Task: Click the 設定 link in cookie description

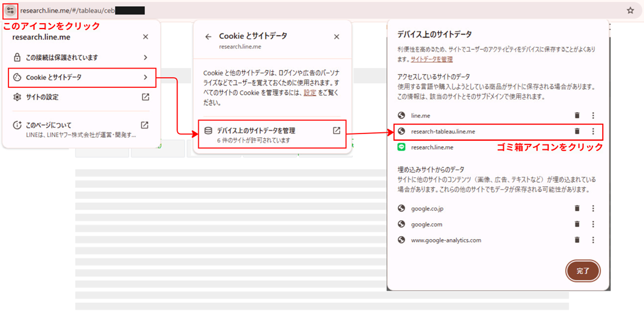Action: (x=310, y=93)
